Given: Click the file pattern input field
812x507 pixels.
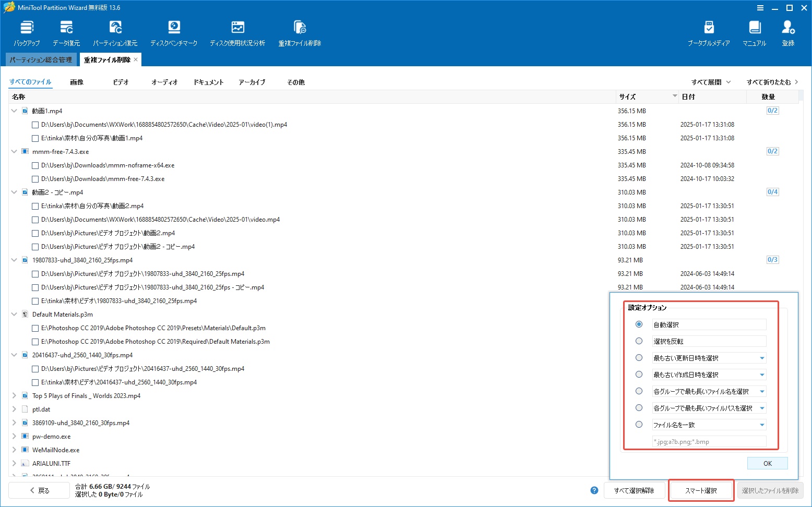Looking at the screenshot, I should point(709,441).
